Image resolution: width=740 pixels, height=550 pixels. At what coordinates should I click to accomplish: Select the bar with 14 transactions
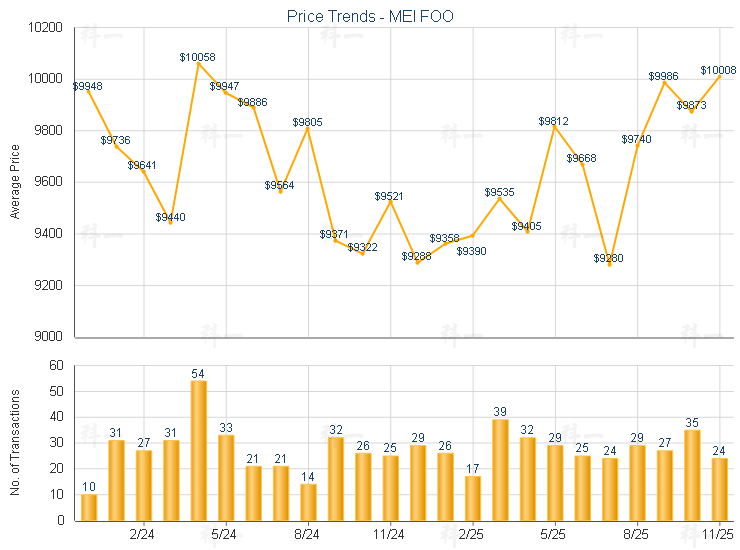pyautogui.click(x=308, y=502)
